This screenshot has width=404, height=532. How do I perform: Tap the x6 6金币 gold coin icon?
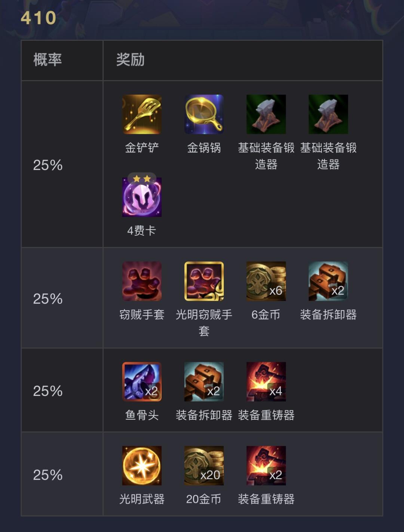click(x=266, y=281)
